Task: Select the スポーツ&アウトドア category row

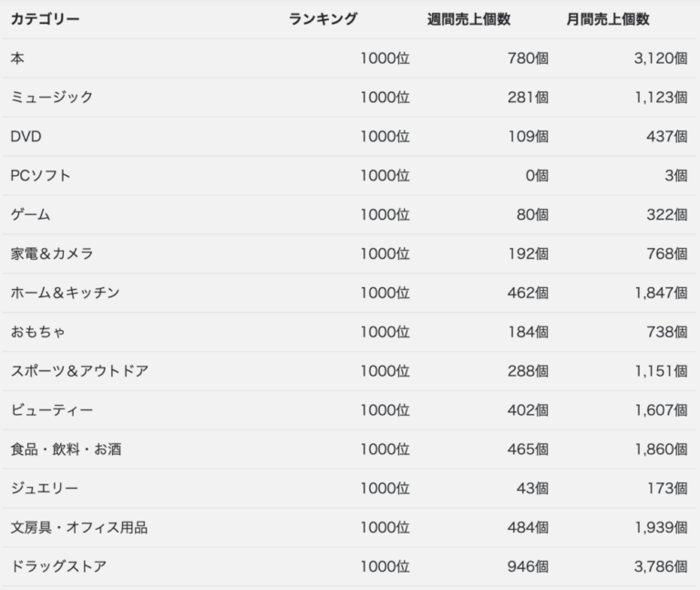Action: point(349,371)
